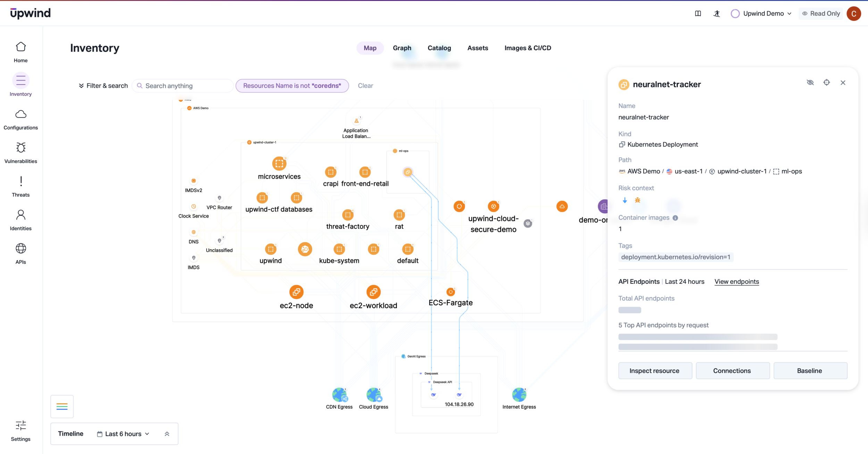Image resolution: width=868 pixels, height=454 pixels.
Task: Select the default namespace node
Action: pos(408,249)
